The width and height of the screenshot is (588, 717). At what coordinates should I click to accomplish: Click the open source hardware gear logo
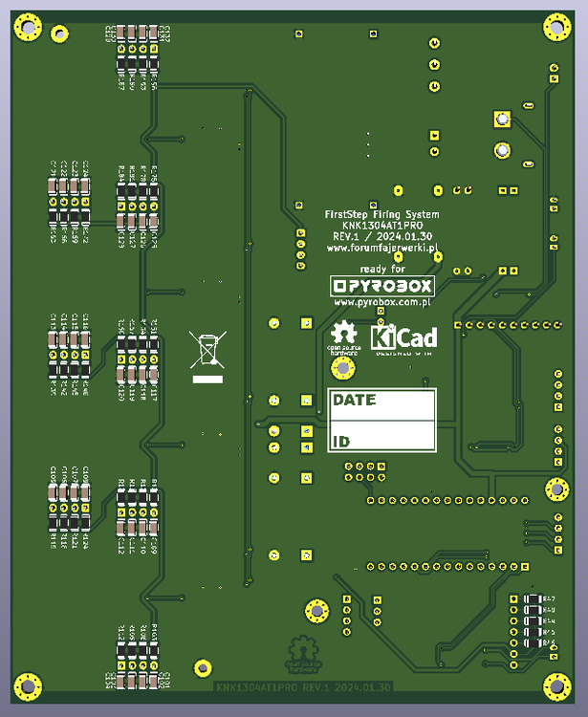(344, 337)
